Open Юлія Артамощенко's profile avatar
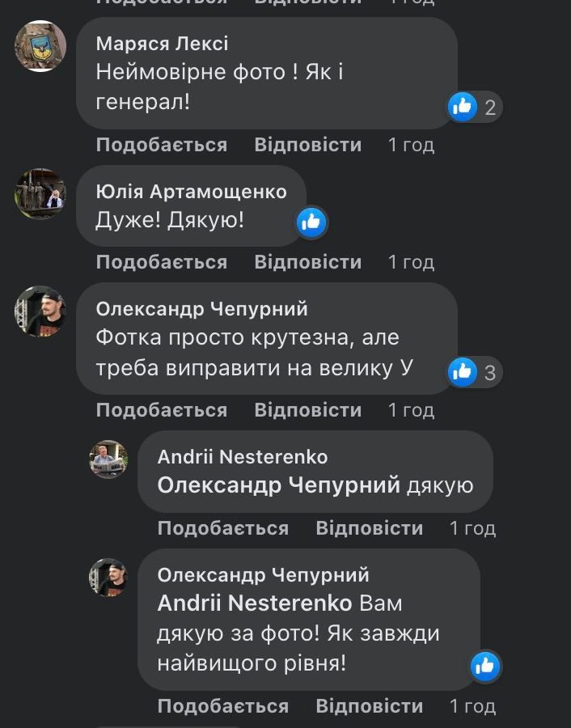The width and height of the screenshot is (571, 728). coord(40,194)
